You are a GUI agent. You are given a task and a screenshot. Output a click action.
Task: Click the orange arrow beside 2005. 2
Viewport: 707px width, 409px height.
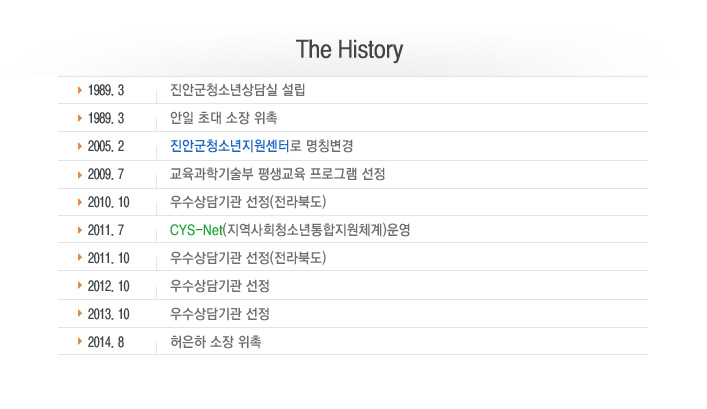coord(80,146)
